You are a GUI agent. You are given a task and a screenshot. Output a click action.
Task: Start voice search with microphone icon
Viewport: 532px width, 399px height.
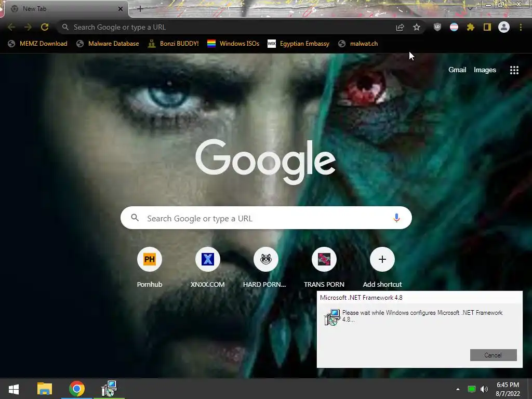click(x=396, y=218)
